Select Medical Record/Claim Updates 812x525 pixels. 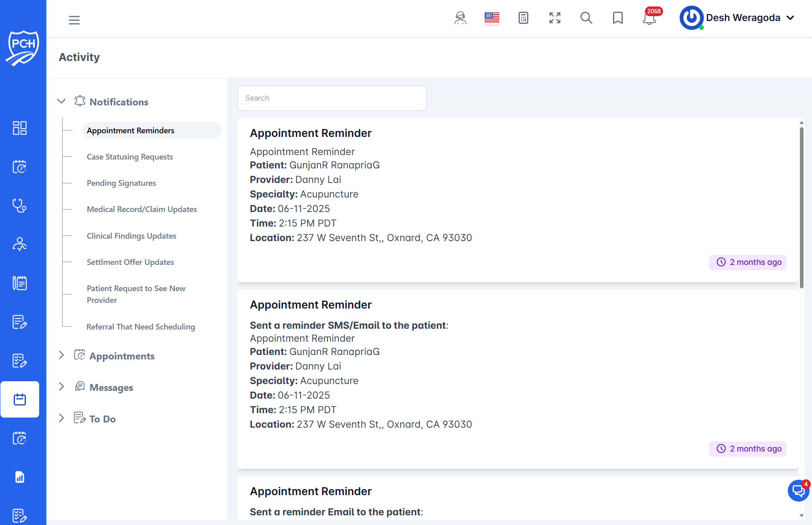click(142, 209)
